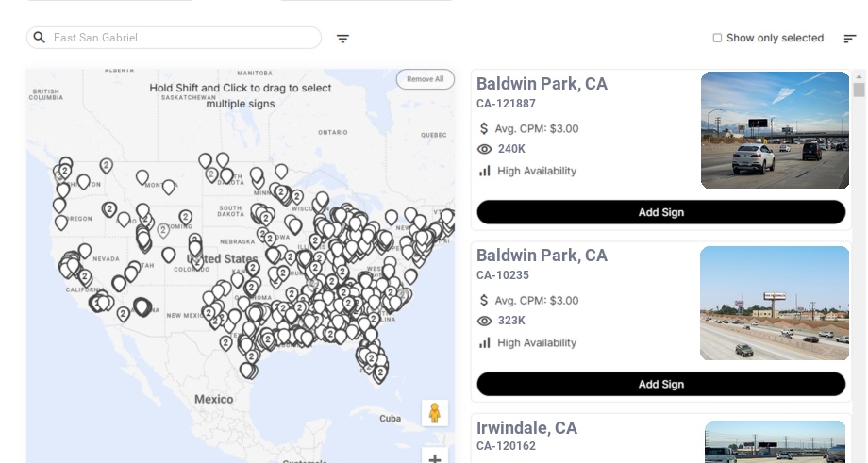Click the Remove All button
Screen dimensions: 868x463
pyautogui.click(x=425, y=79)
